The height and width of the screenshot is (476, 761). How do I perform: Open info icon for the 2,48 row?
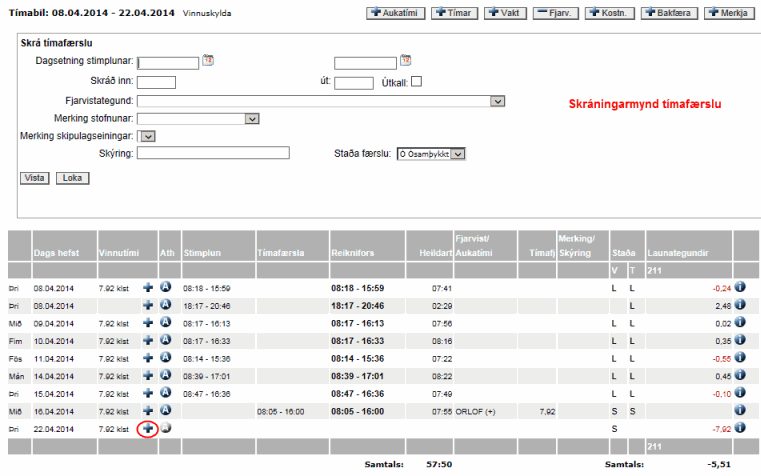[x=740, y=304]
